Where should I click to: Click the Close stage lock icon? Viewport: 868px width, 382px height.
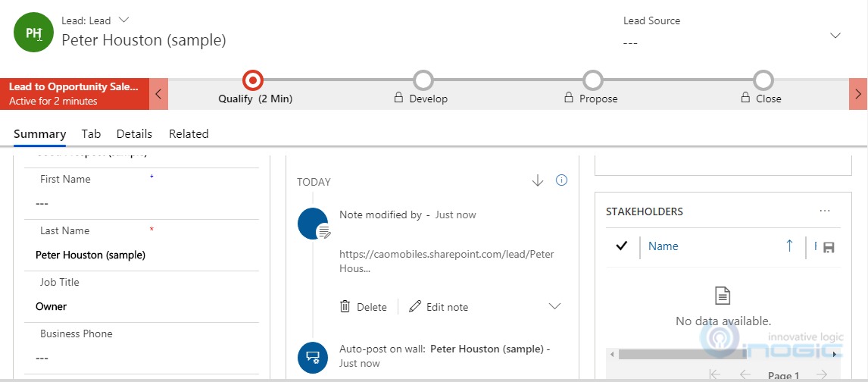pyautogui.click(x=745, y=98)
